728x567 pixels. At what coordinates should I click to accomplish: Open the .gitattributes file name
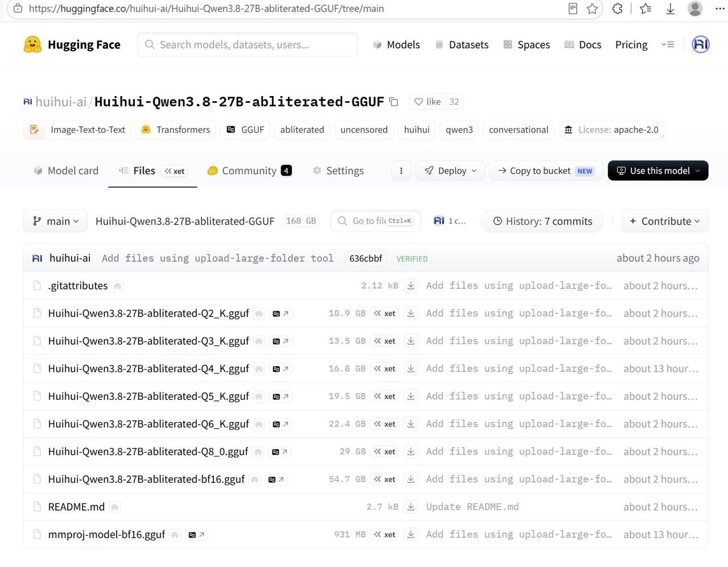pos(78,285)
